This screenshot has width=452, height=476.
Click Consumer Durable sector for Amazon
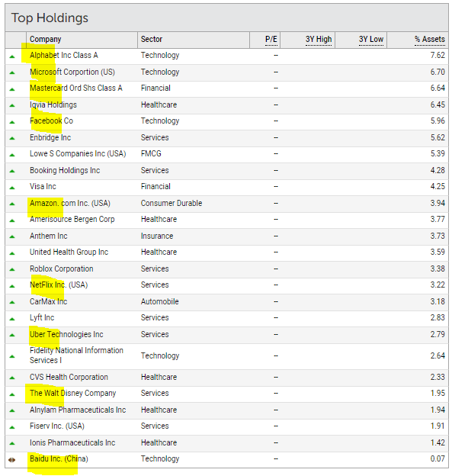[x=172, y=203]
